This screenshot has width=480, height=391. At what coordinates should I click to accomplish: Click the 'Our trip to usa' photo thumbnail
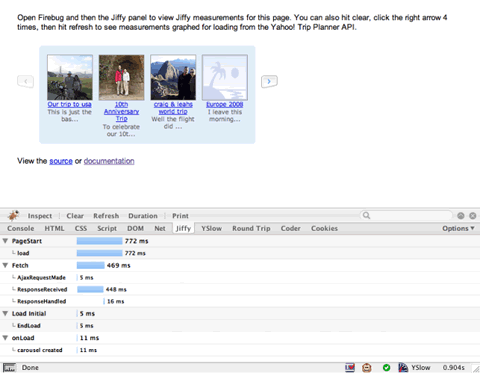70,77
